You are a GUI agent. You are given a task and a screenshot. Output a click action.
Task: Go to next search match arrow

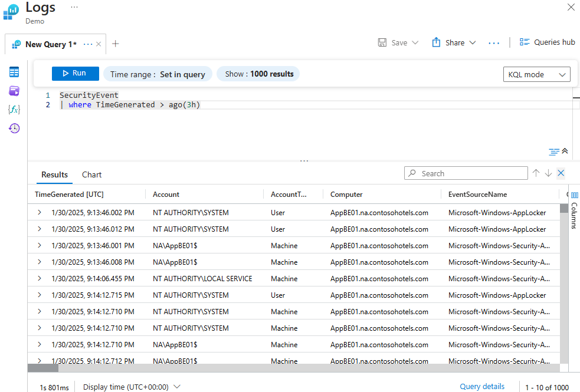[549, 173]
